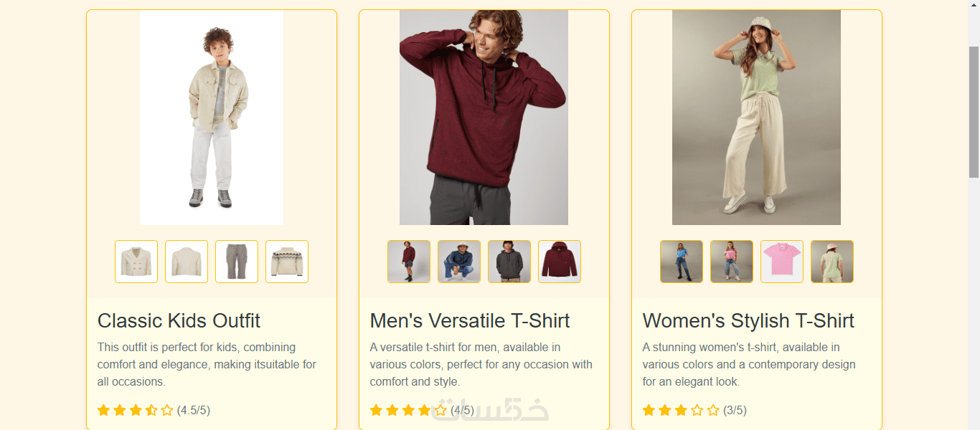Select the patterned knit sweater thumbnail

coord(287,262)
